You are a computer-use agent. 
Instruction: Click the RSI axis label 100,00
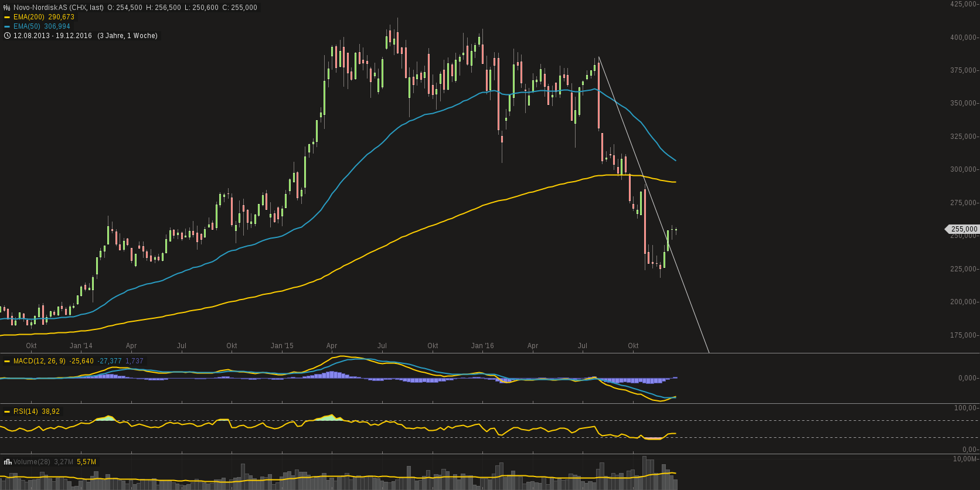pyautogui.click(x=966, y=408)
